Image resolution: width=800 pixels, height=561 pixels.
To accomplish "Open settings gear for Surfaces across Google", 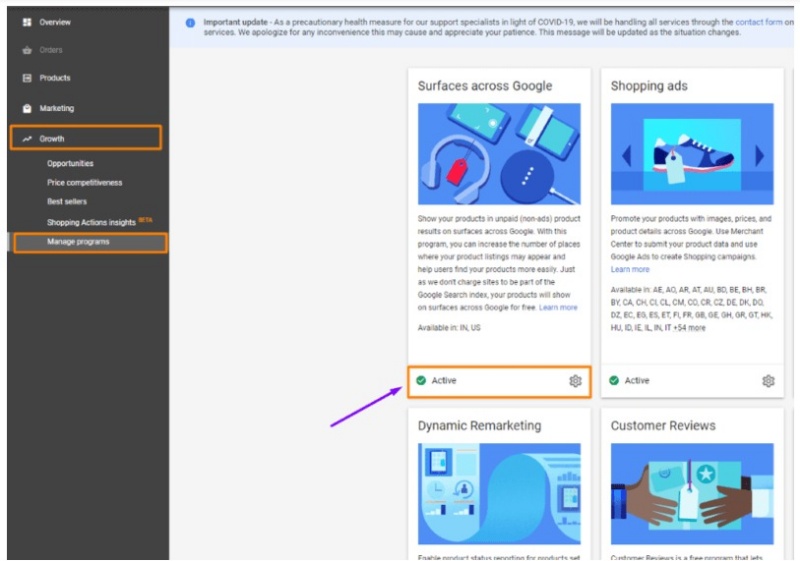I will coord(575,380).
